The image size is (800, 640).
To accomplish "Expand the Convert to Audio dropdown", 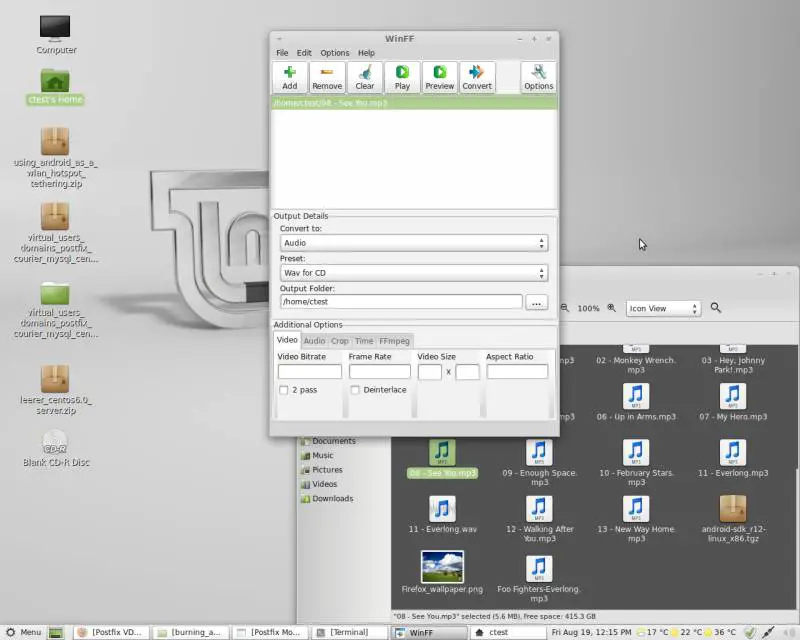I will point(413,243).
